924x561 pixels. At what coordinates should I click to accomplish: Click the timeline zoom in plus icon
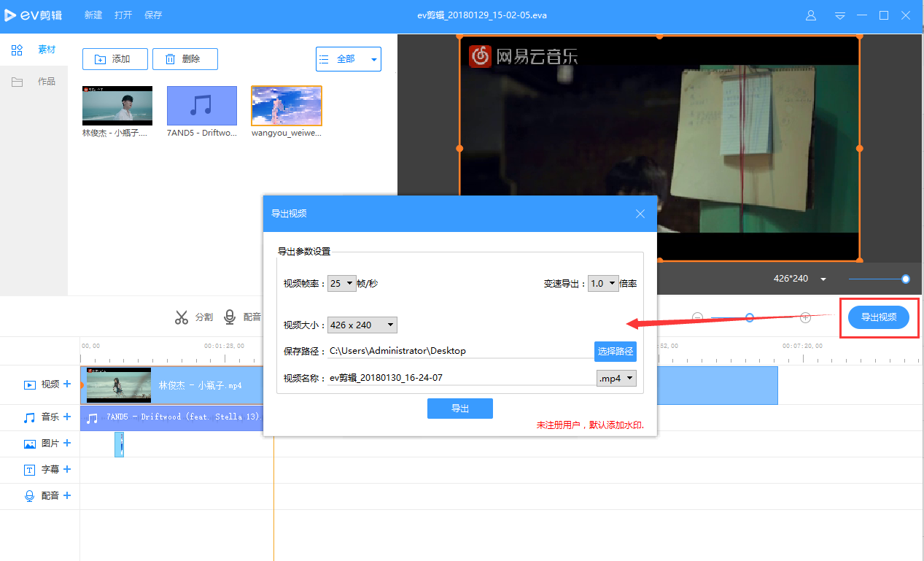(x=805, y=317)
